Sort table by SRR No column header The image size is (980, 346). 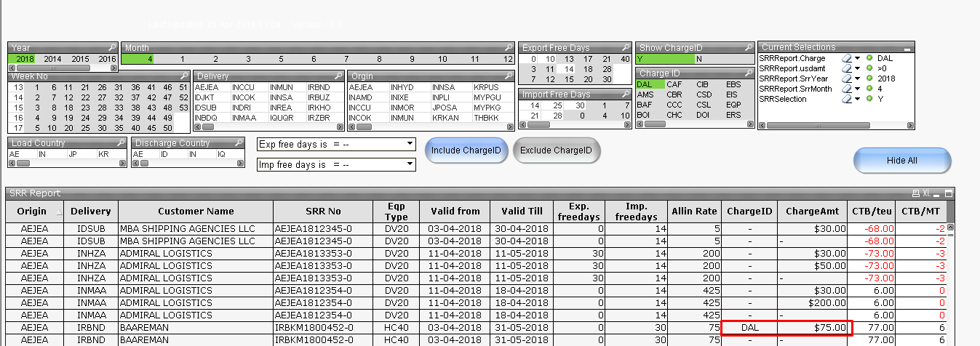[324, 212]
